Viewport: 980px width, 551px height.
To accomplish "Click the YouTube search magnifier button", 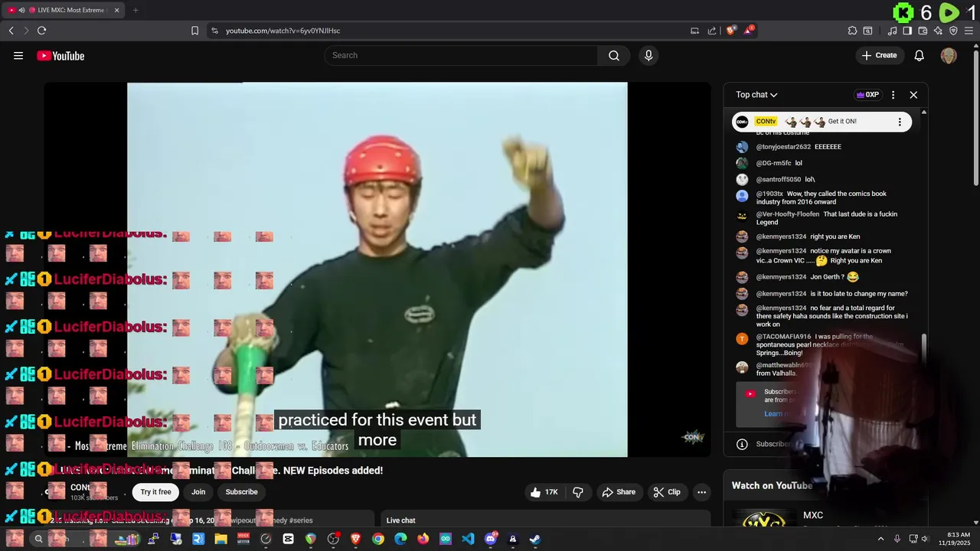I will (x=614, y=55).
